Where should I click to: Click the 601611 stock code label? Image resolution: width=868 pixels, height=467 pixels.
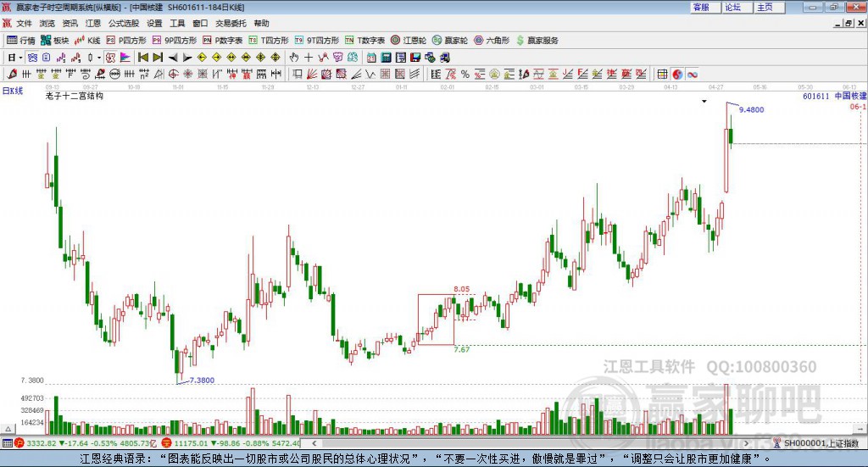pyautogui.click(x=816, y=96)
